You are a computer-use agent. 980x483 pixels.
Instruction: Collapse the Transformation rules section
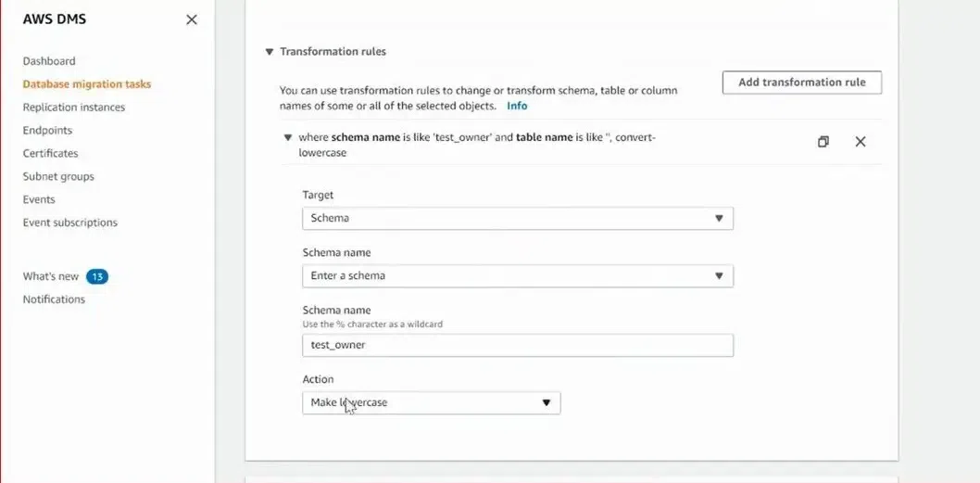(x=270, y=52)
